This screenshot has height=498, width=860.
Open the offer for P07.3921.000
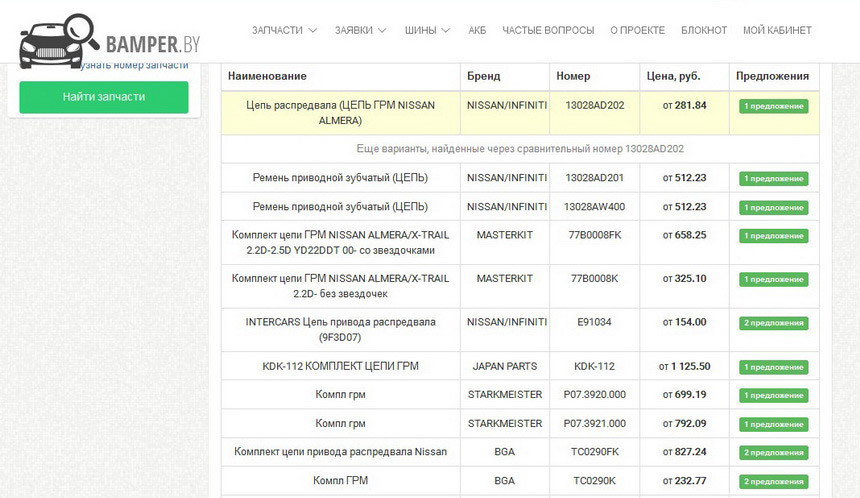(773, 425)
